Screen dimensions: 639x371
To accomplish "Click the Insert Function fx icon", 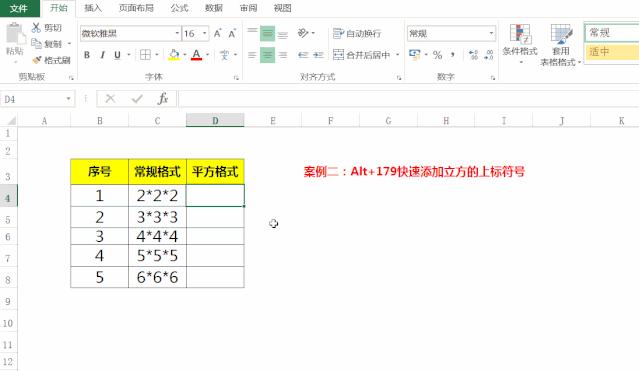I will click(163, 99).
